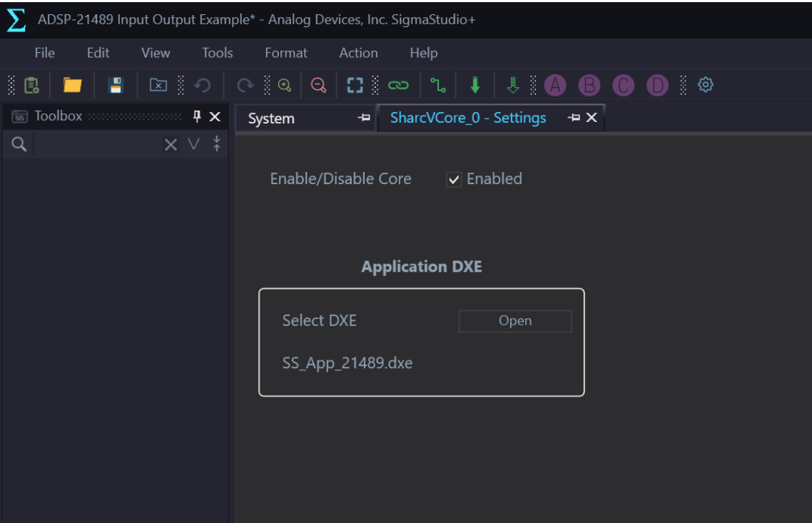Click the Enable/Disable Core label

(341, 178)
